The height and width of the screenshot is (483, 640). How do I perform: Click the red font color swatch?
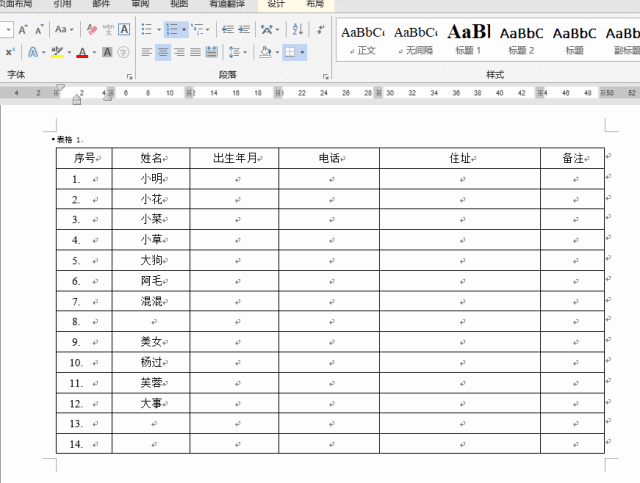[81, 52]
